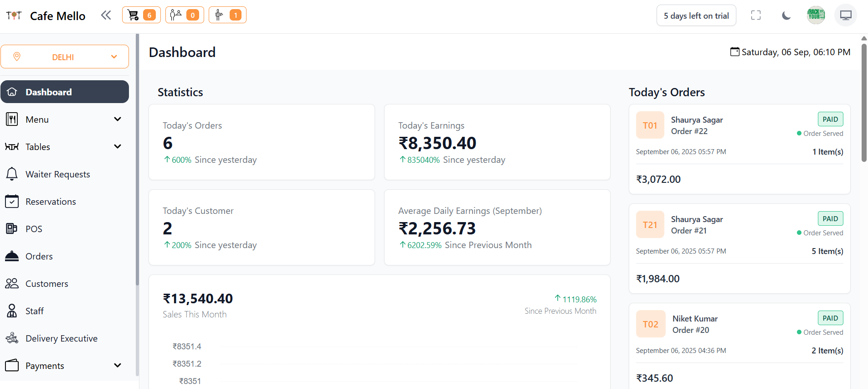Screen dimensions: 868x389
Task: Open the restaurant profile avatar
Action: [816, 16]
